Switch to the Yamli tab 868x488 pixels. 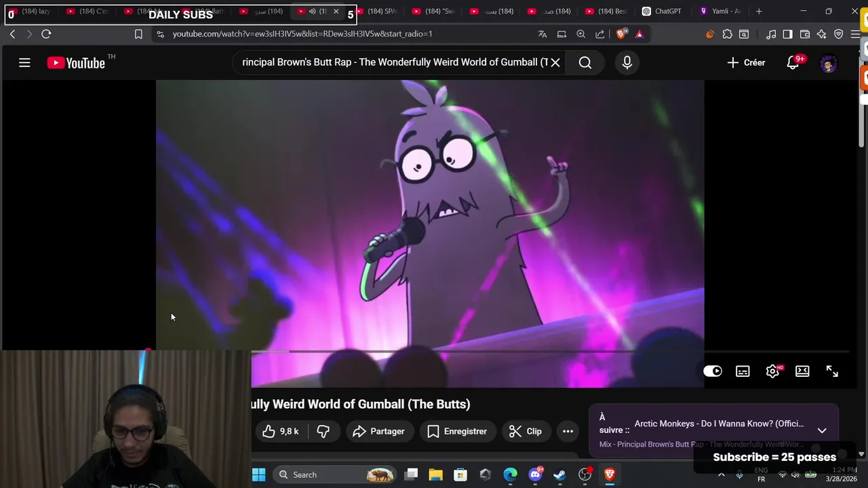[x=720, y=11]
